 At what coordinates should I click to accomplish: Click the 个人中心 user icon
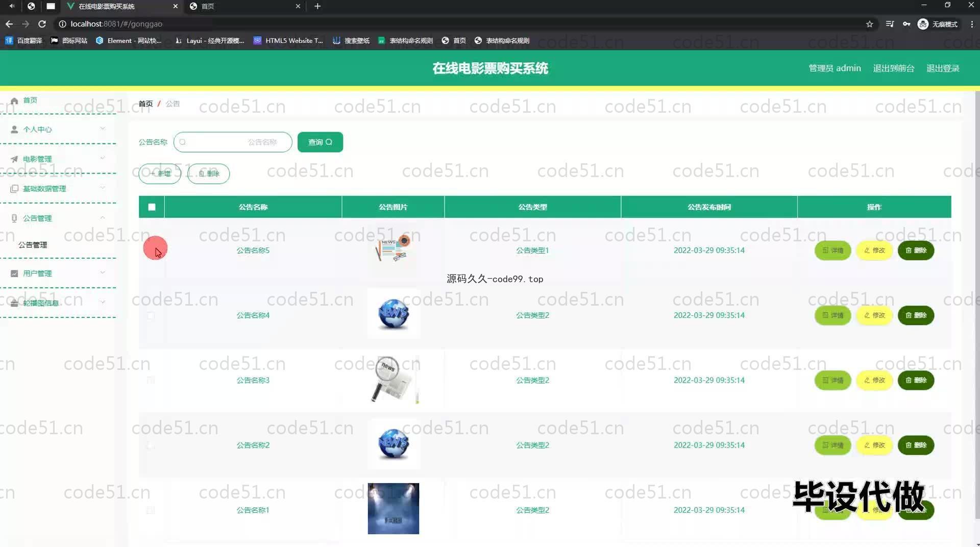(14, 130)
